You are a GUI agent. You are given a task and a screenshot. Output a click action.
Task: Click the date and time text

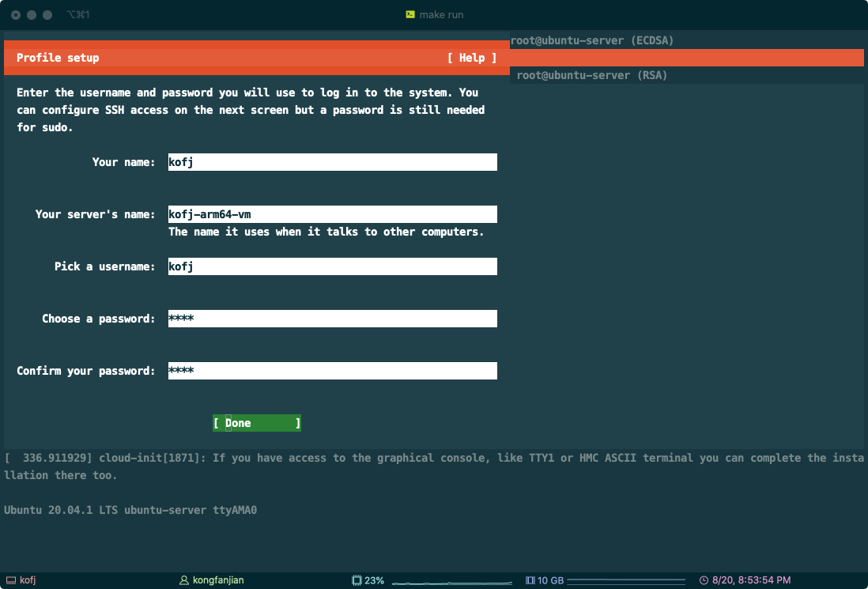point(751,580)
